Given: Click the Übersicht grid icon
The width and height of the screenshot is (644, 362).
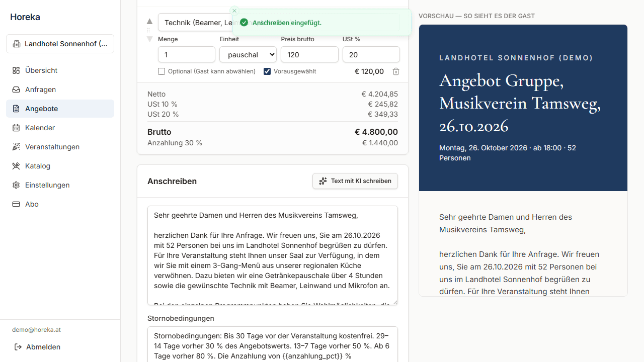Looking at the screenshot, I should (16, 70).
